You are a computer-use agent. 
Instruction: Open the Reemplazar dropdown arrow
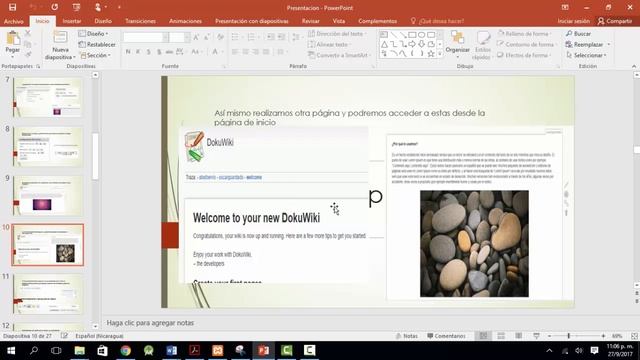tap(609, 44)
